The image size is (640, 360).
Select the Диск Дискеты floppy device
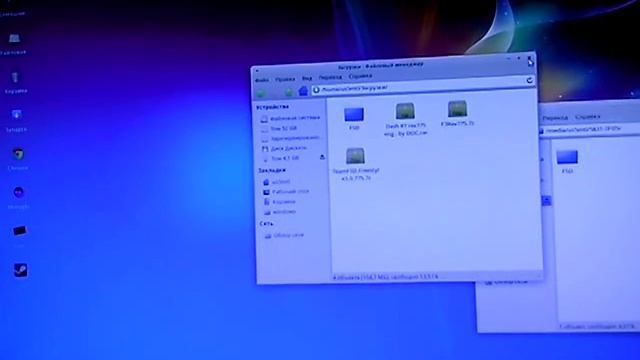[284, 148]
